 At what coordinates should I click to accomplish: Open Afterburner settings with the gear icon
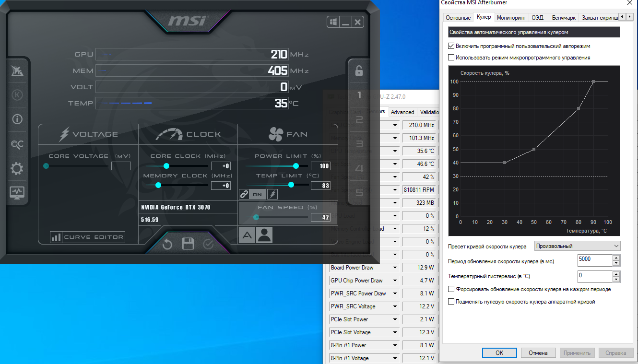point(17,168)
